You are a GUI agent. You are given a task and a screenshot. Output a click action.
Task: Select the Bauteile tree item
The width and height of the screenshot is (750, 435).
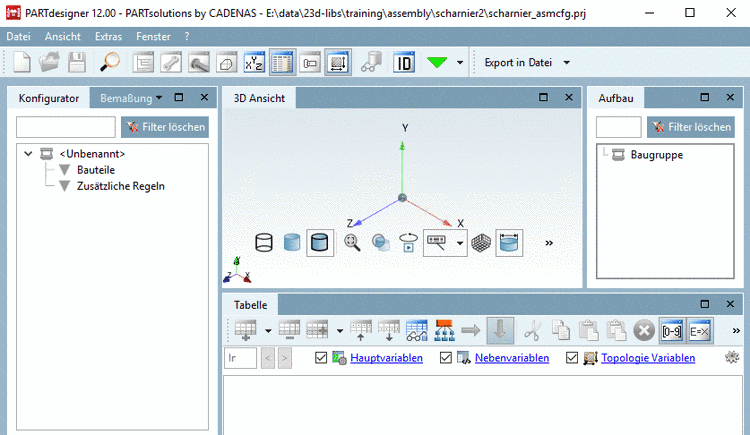[96, 170]
